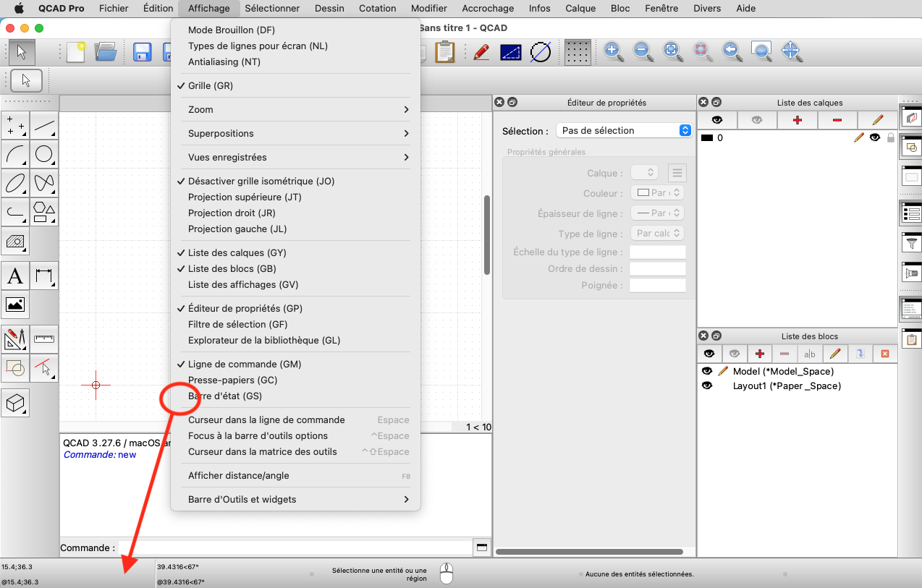Image resolution: width=922 pixels, height=588 pixels.
Task: Open the Sélection dropdown in the property editor
Action: (x=624, y=130)
